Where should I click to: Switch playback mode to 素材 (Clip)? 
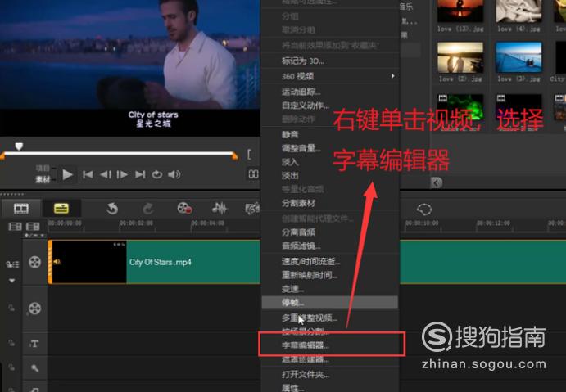point(43,179)
